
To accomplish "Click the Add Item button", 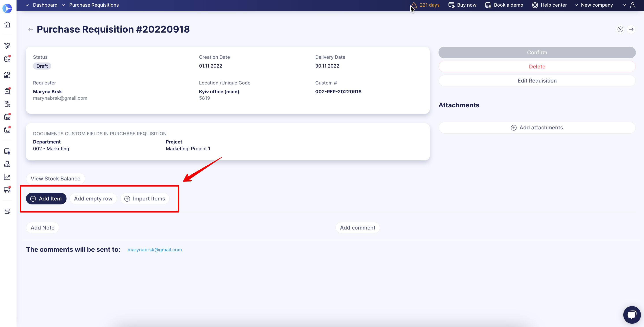I will [x=46, y=198].
